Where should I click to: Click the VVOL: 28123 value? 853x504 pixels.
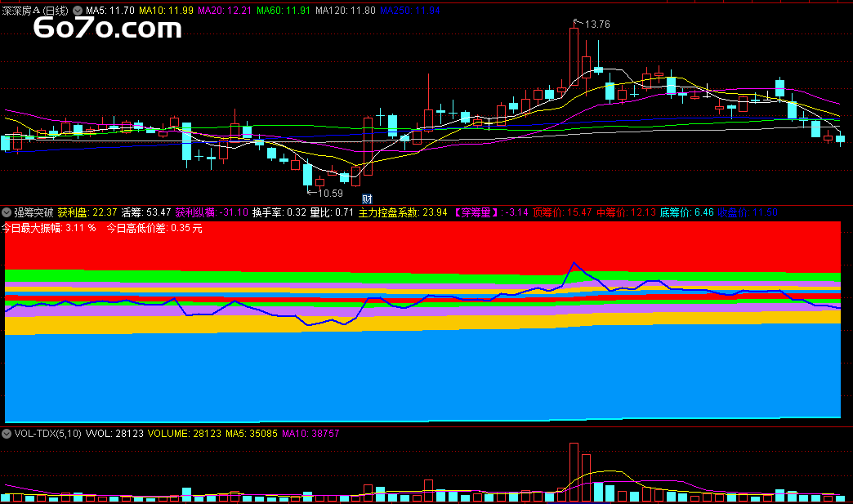point(114,433)
